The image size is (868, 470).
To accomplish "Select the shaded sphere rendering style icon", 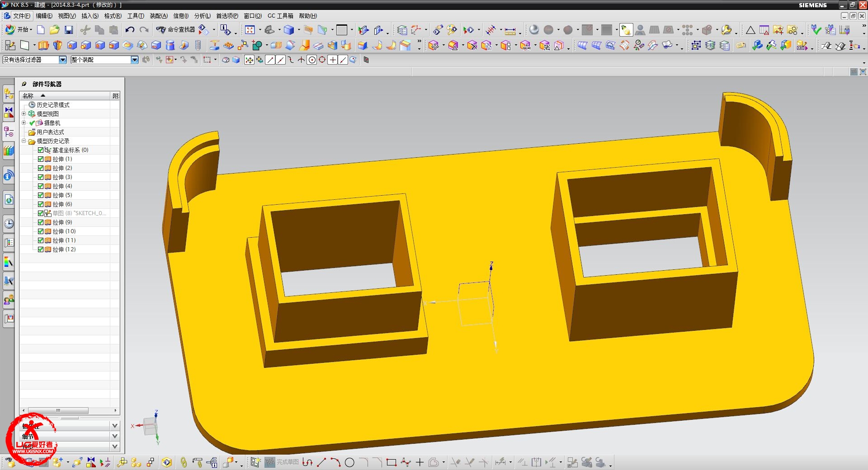I will coord(534,30).
